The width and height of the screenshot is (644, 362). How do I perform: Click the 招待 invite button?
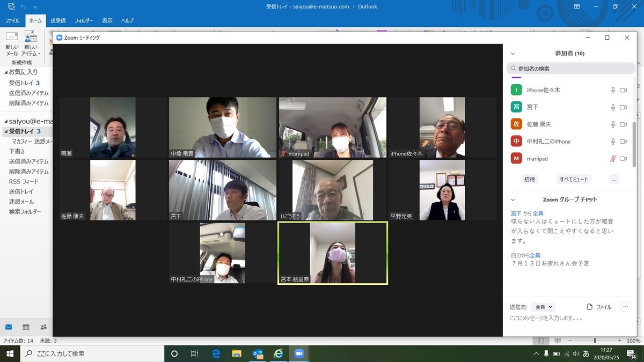pyautogui.click(x=530, y=179)
